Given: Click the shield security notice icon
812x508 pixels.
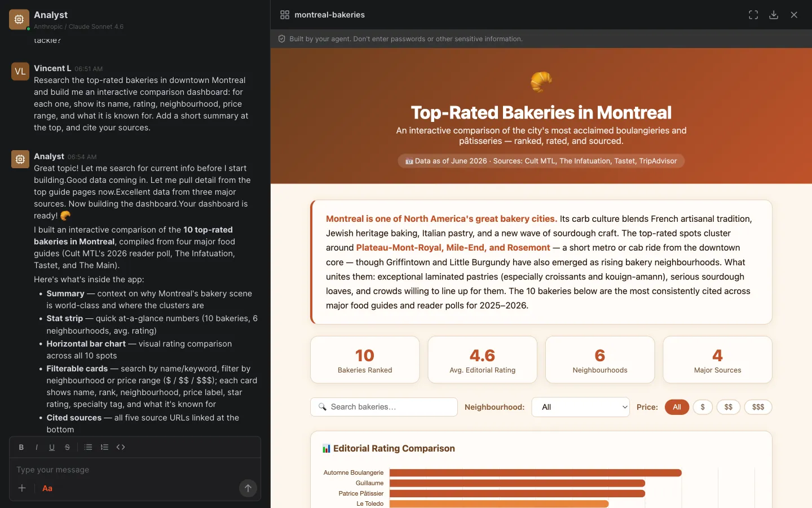Looking at the screenshot, I should pos(282,39).
